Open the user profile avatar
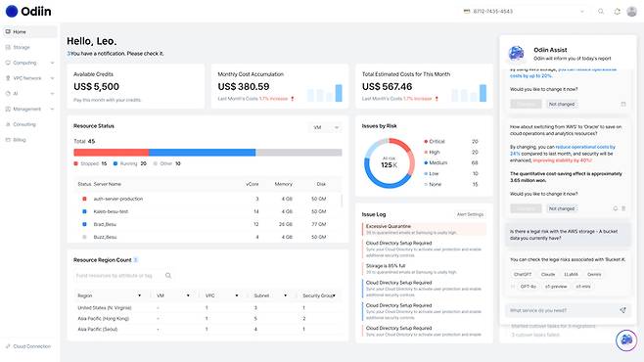644x362 pixels. [631, 12]
